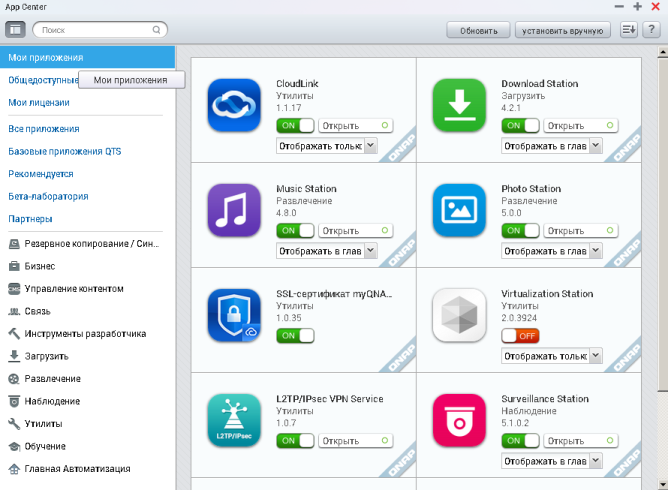This screenshot has height=490, width=668.
Task: Click the Download Station app icon
Action: coord(459,105)
